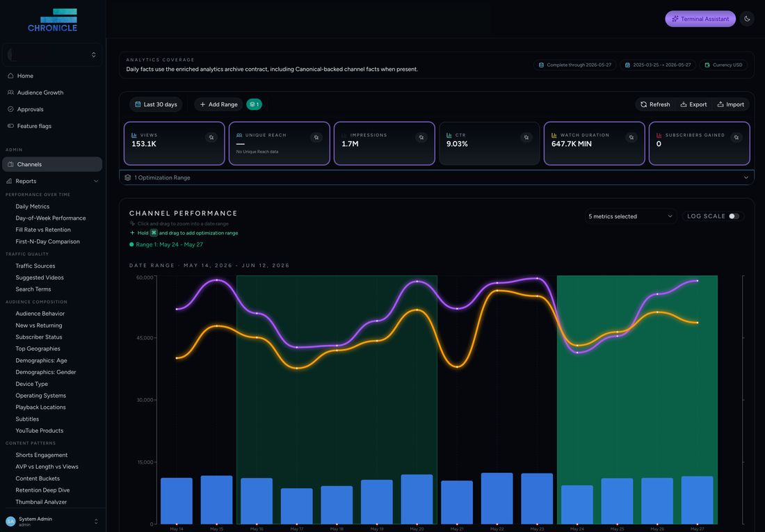Viewport: 765px width, 532px height.
Task: Toggle the Views metric card
Action: [174, 143]
